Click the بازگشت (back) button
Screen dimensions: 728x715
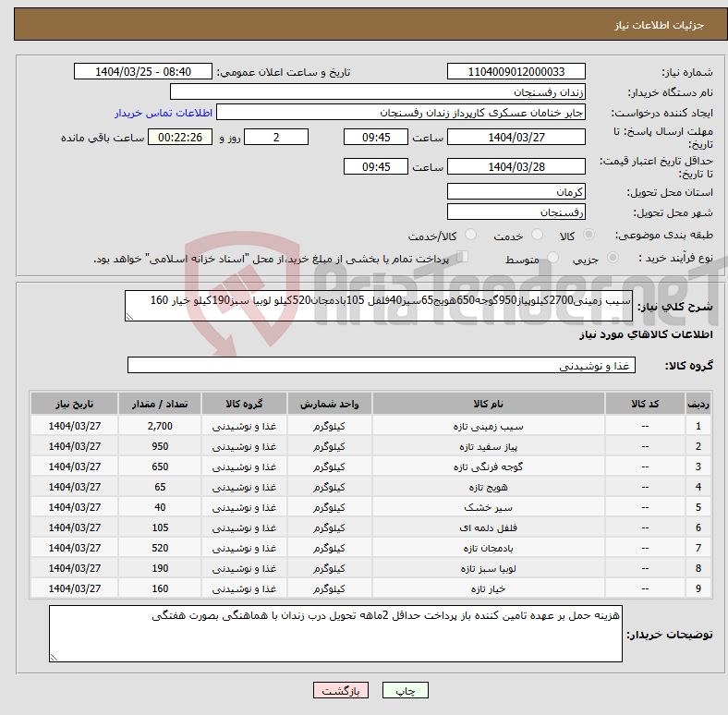(341, 690)
